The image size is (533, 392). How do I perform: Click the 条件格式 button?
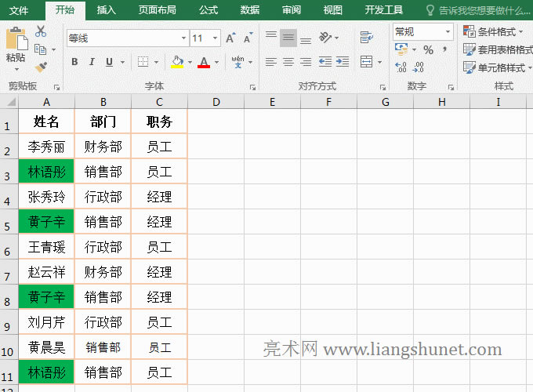[x=495, y=31]
